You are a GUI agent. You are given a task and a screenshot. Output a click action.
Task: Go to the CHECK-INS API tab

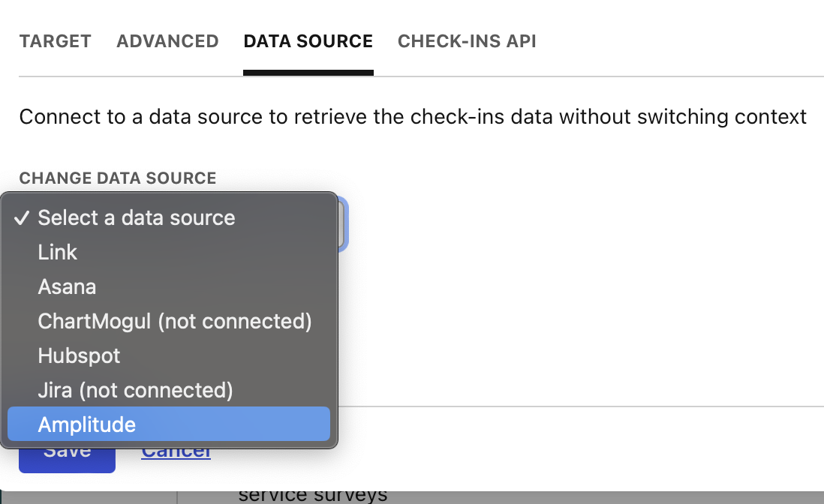467,41
